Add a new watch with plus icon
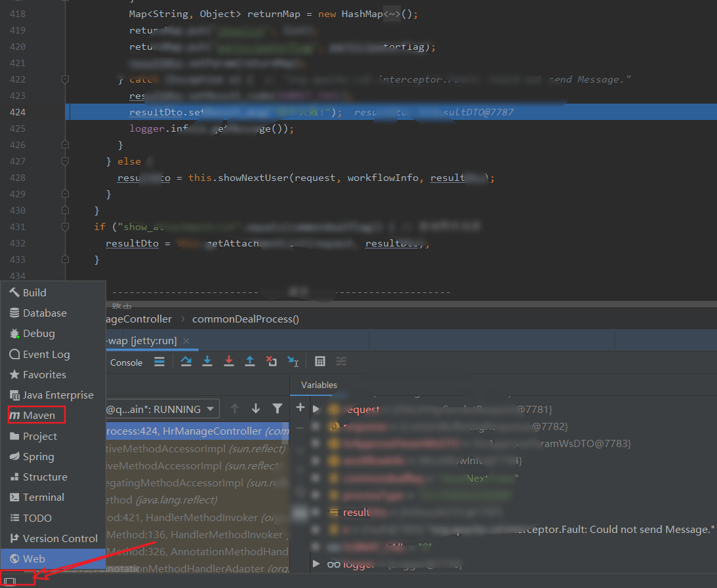717x588 pixels. coord(300,407)
